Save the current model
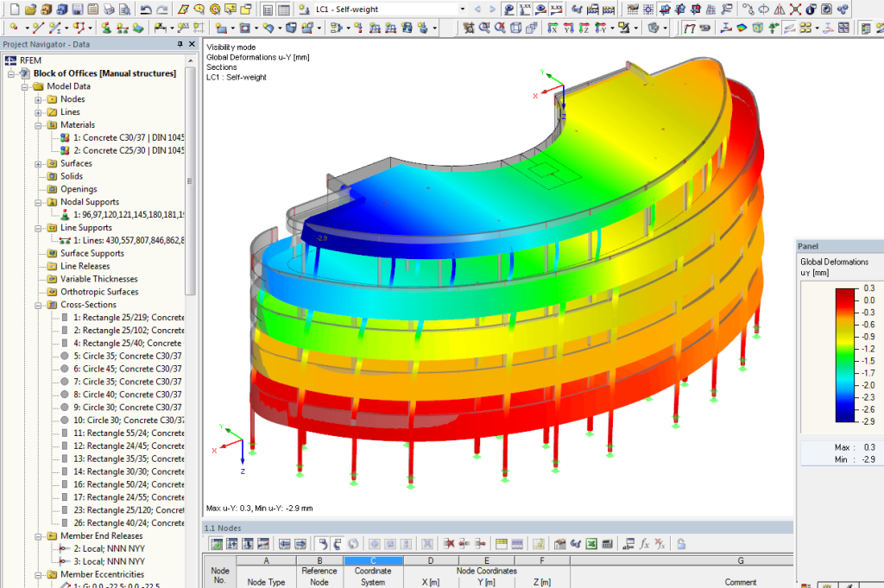Screen dimensions: 884x588 point(77,9)
